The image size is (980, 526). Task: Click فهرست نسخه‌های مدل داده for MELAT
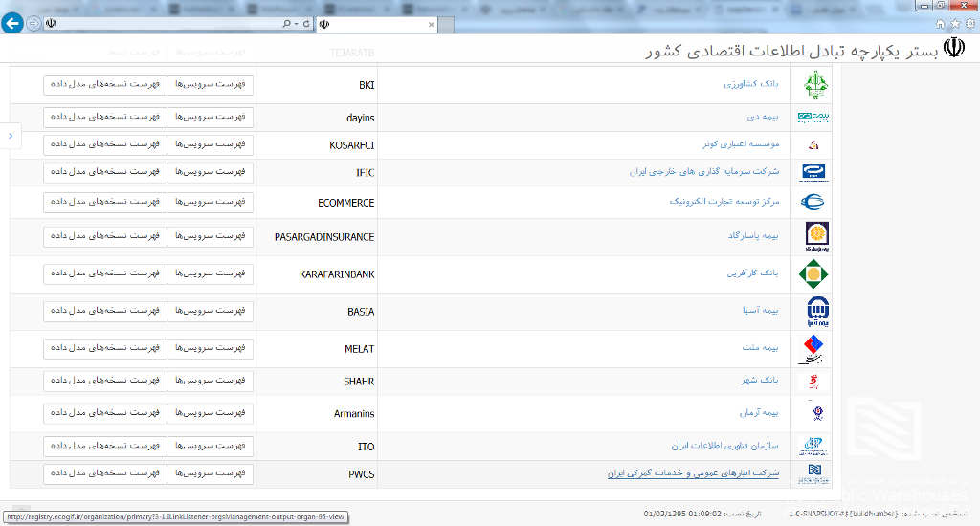point(105,348)
